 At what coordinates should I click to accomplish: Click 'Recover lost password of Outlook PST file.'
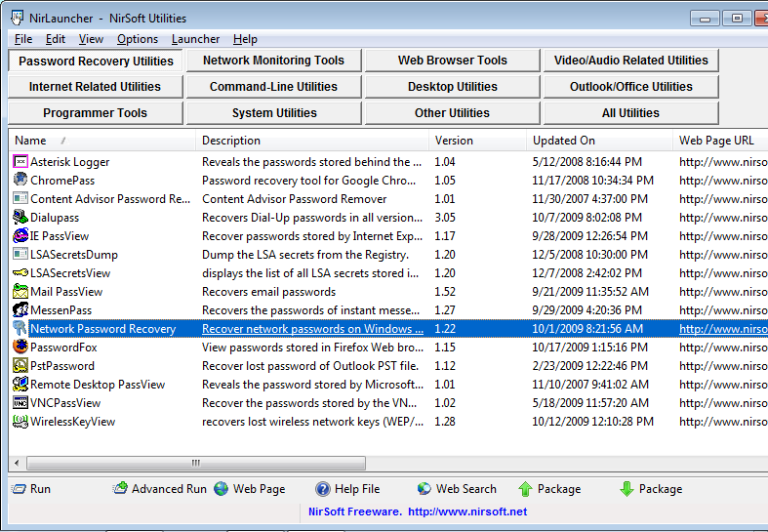(310, 366)
